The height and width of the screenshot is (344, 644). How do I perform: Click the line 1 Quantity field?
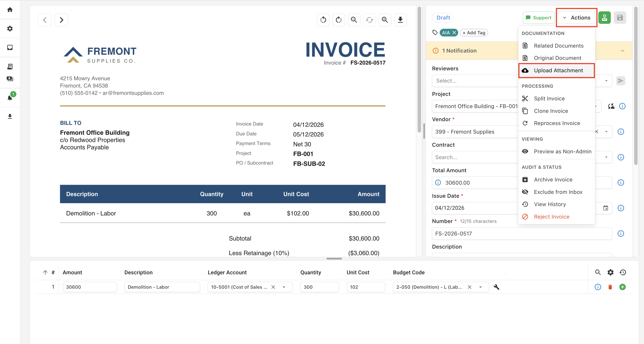coord(319,287)
